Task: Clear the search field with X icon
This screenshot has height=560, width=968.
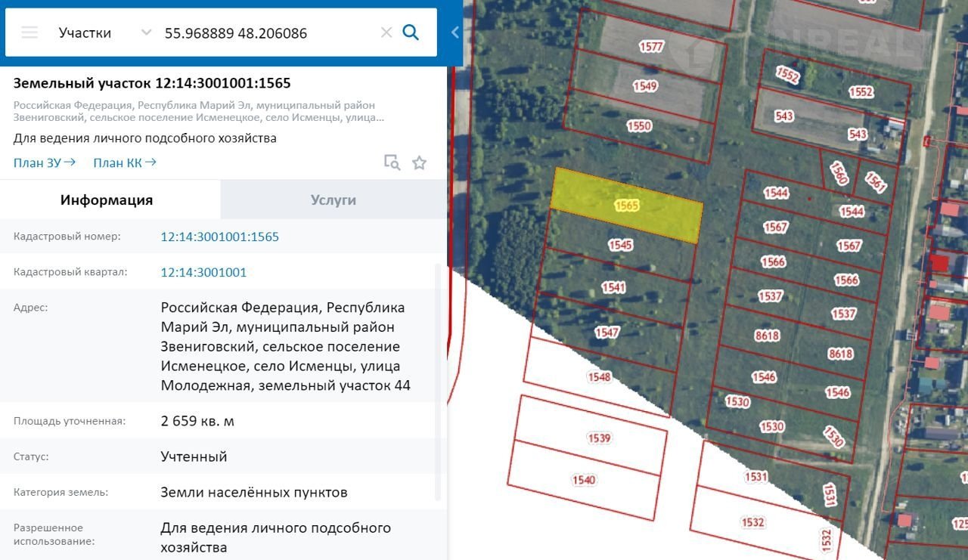Action: coord(386,32)
